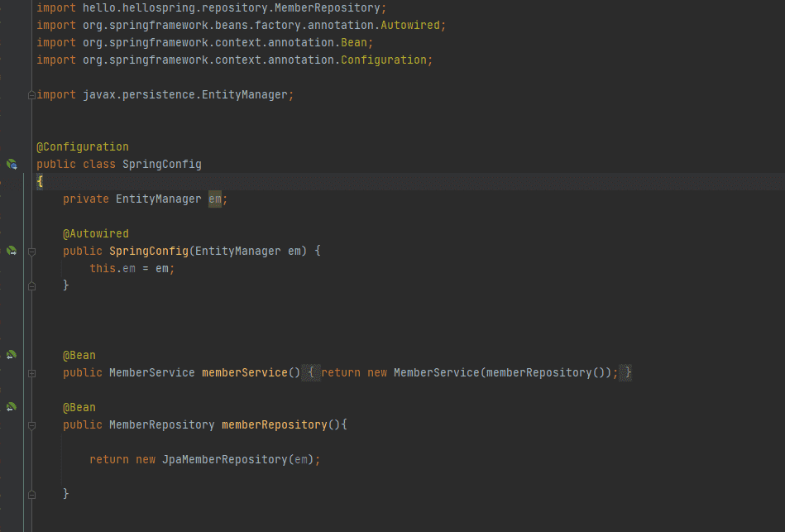Expand the collapsed opening brace placeholder after memberService()
This screenshot has width=785, height=532.
[x=311, y=372]
